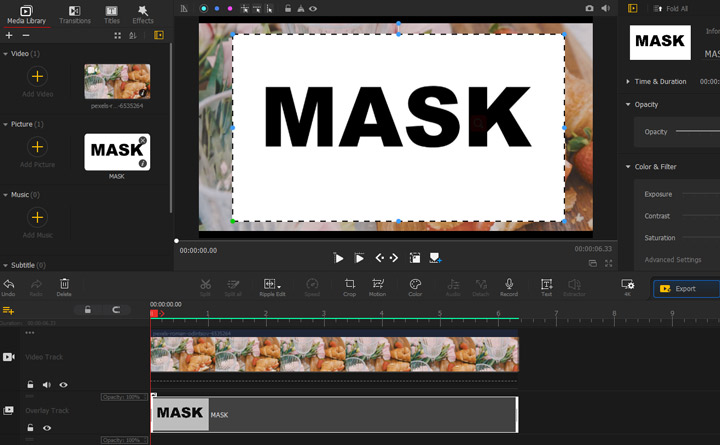This screenshot has width=720, height=445.
Task: Collapse the Music (0) section
Action: click(6, 195)
